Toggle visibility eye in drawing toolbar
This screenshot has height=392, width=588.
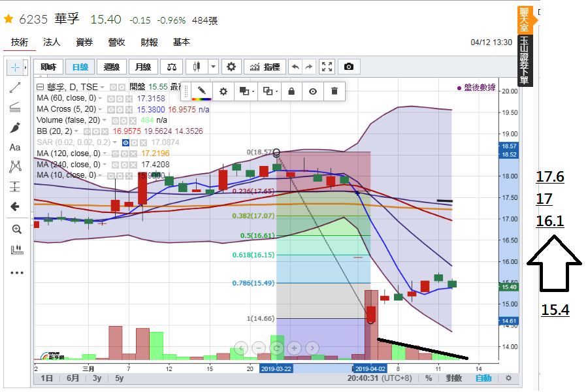(x=313, y=91)
